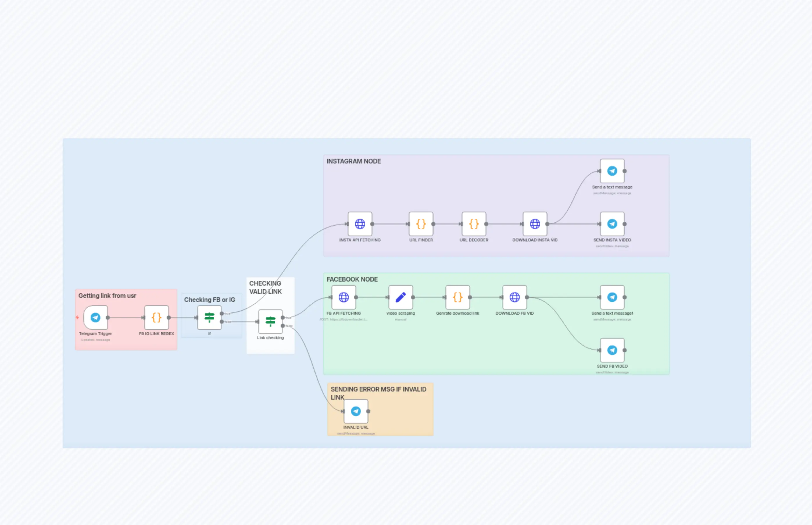
Task: Click the SEND INSTA VIDEO Telegram node
Action: point(612,224)
